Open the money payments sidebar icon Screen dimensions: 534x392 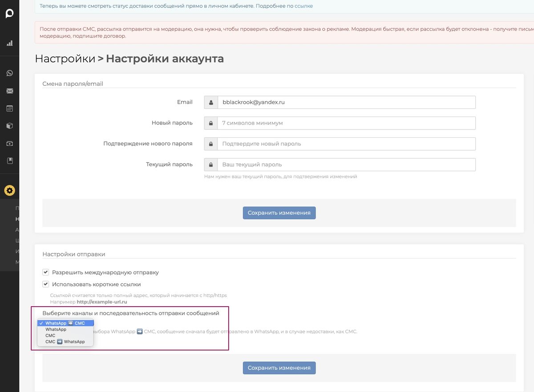click(x=9, y=144)
